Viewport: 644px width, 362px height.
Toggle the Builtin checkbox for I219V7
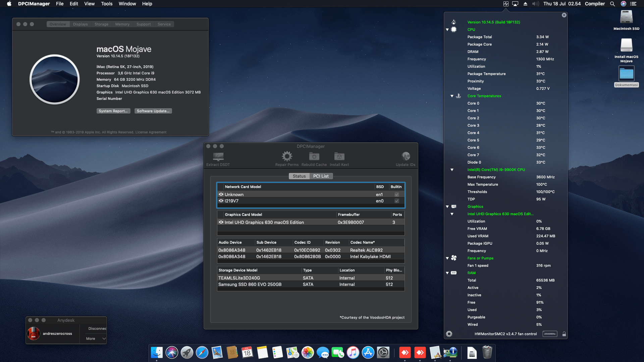396,201
